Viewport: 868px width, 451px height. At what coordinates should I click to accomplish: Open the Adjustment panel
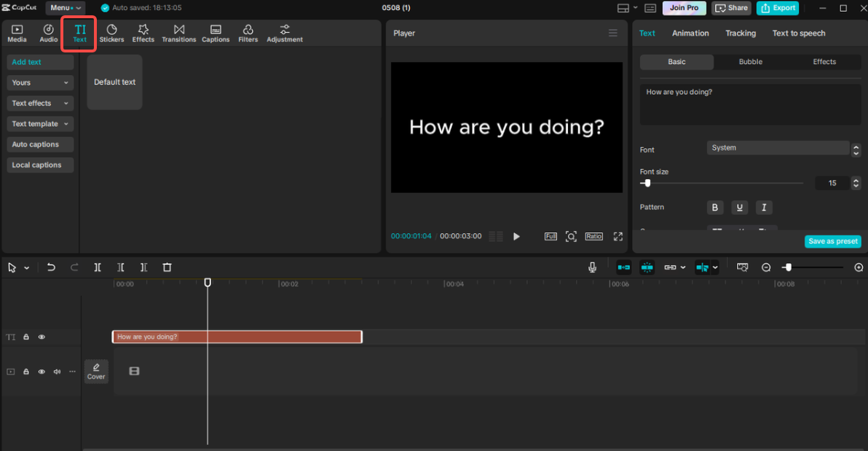click(284, 33)
